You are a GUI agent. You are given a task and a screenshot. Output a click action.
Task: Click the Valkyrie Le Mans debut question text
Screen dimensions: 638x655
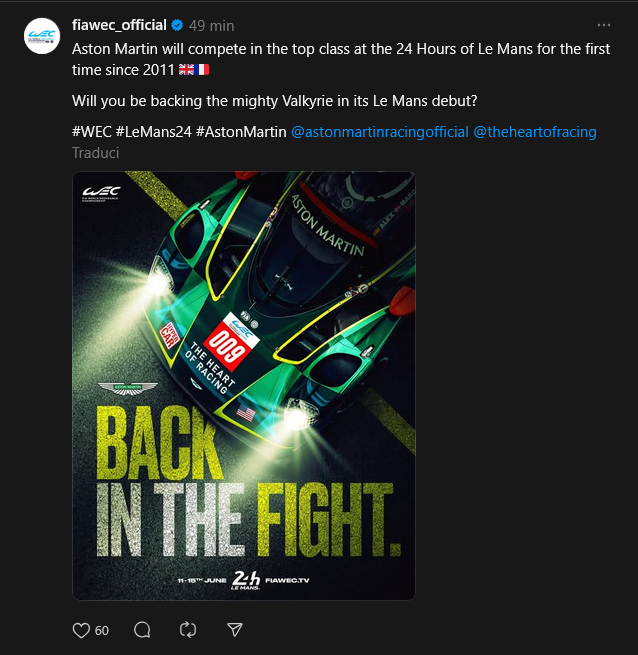pos(275,101)
